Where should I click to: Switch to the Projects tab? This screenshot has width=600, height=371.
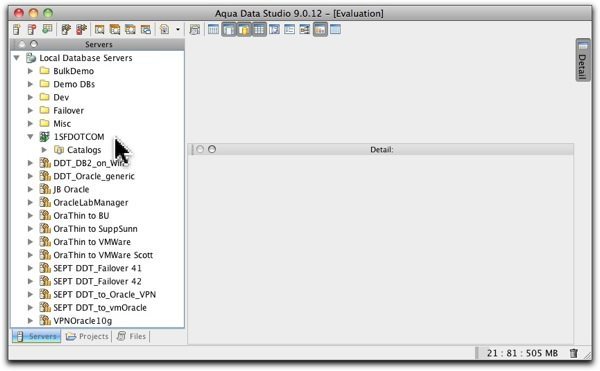pyautogui.click(x=87, y=336)
